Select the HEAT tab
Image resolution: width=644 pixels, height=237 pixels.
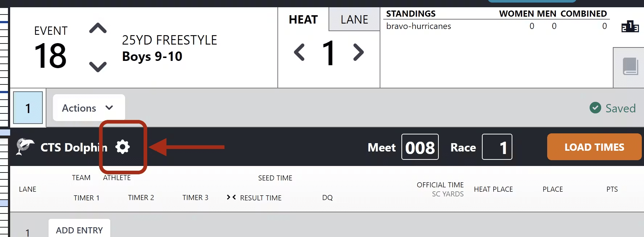click(x=303, y=19)
